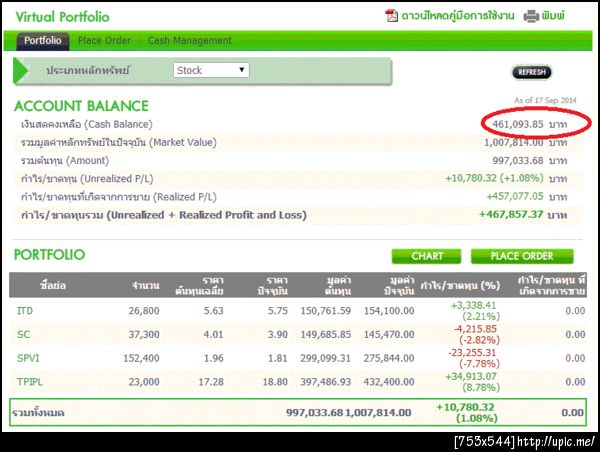The height and width of the screenshot is (452, 600).
Task: Click the SPVI quantity 152,400
Action: (x=141, y=358)
